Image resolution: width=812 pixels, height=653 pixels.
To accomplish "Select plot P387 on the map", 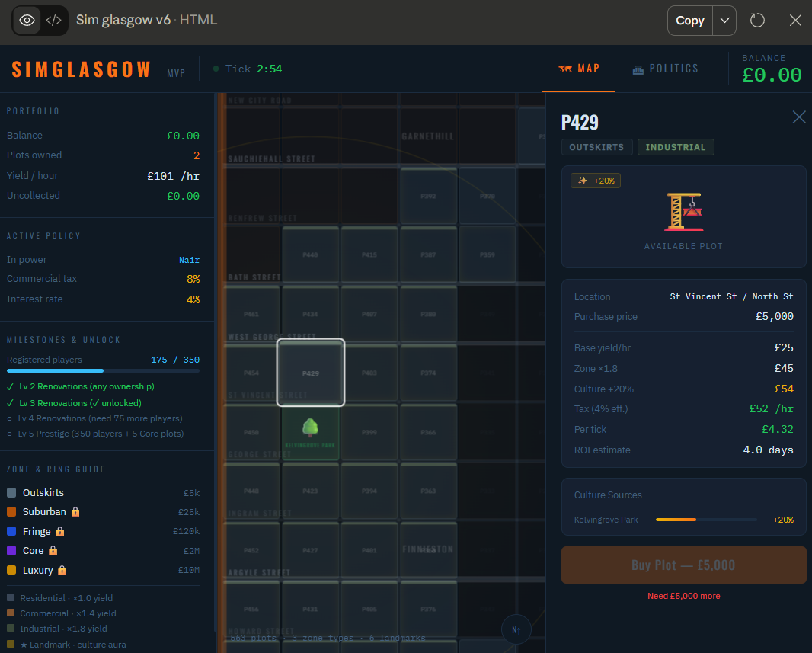I will (x=428, y=254).
